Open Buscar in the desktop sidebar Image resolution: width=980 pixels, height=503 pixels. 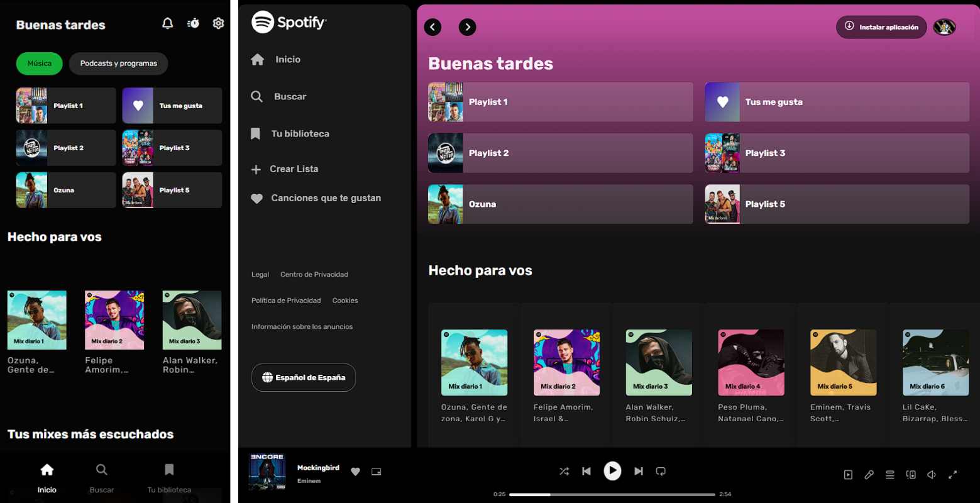278,96
